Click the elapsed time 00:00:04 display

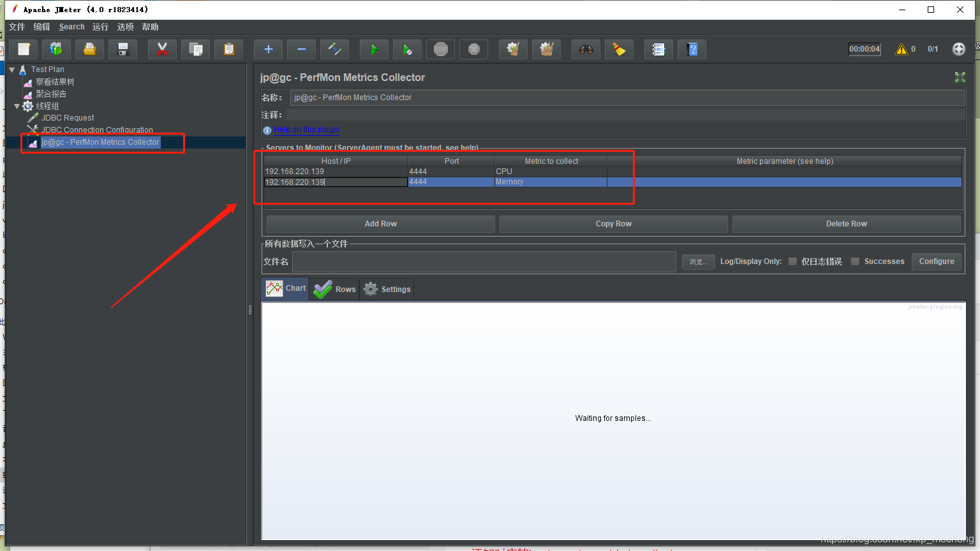point(865,49)
